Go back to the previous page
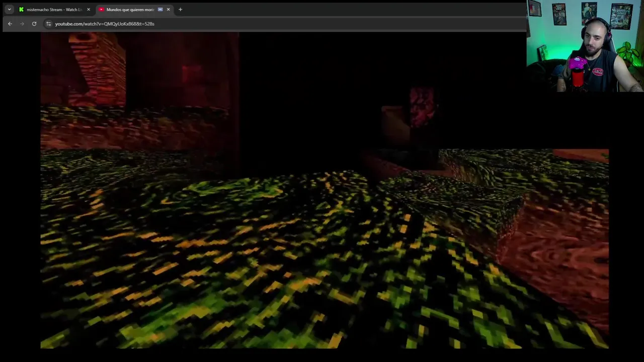The height and width of the screenshot is (362, 644). 10,24
